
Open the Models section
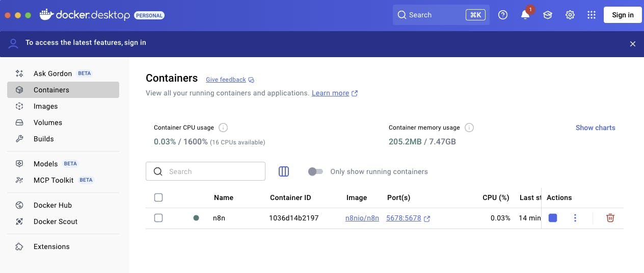[x=63, y=164]
